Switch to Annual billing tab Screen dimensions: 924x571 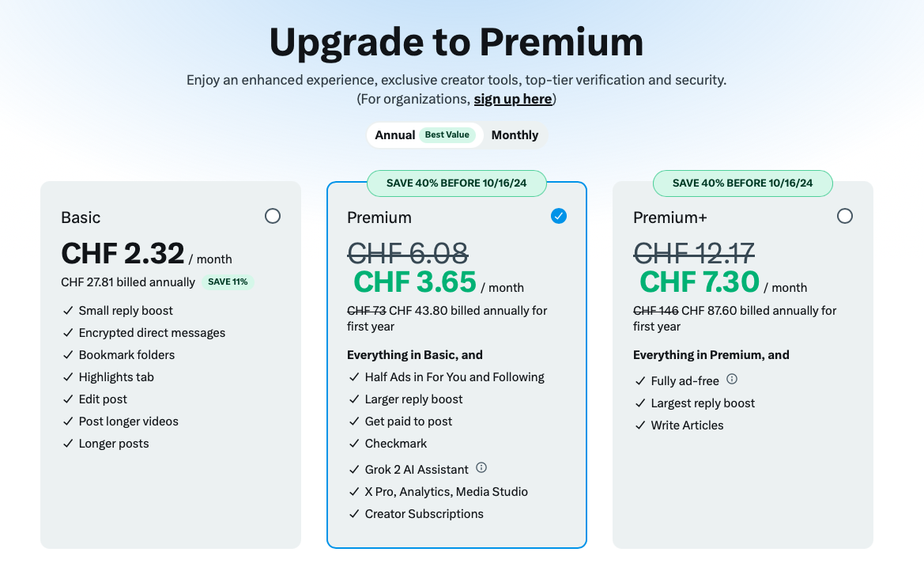395,135
